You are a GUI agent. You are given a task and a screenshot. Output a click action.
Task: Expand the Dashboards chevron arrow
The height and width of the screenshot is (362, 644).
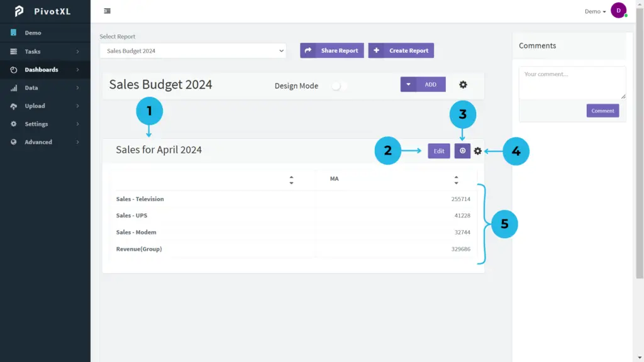coord(77,70)
